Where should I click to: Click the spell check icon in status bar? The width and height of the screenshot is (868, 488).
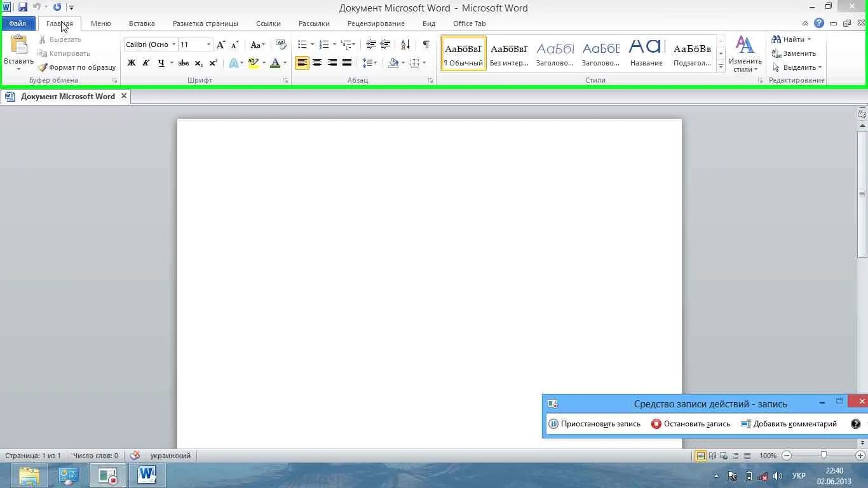[x=135, y=456]
